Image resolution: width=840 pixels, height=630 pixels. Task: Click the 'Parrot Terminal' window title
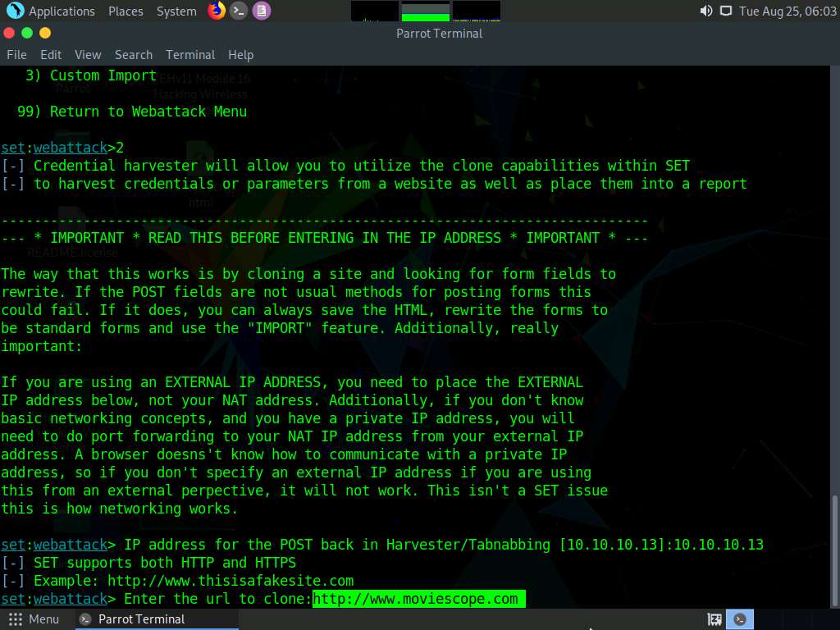pos(440,33)
